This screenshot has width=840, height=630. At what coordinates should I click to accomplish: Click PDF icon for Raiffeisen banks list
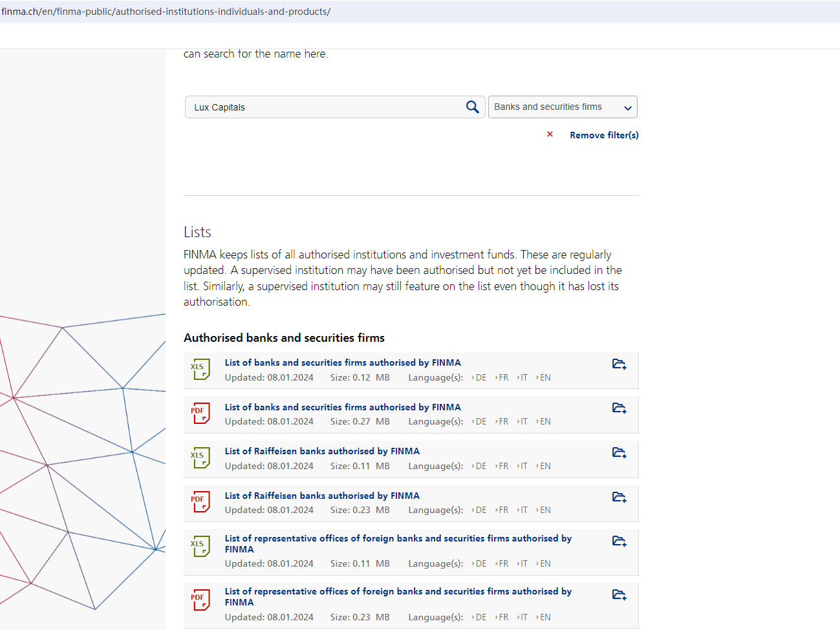(x=200, y=502)
